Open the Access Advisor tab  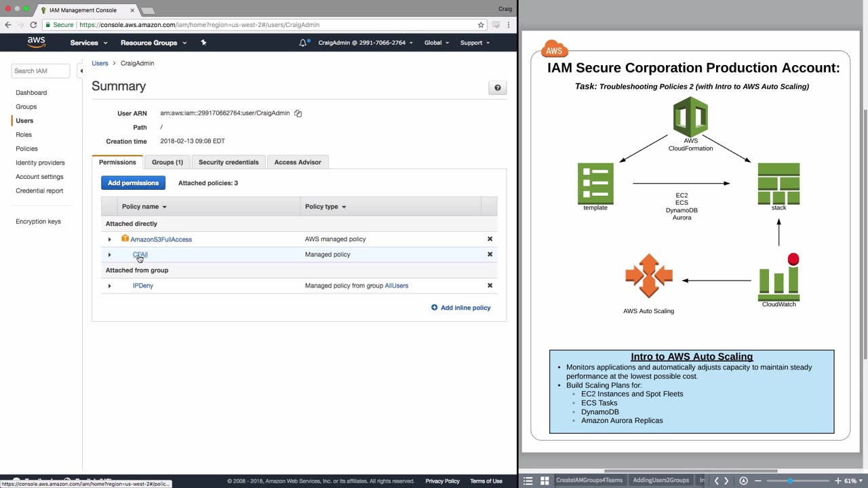click(298, 162)
